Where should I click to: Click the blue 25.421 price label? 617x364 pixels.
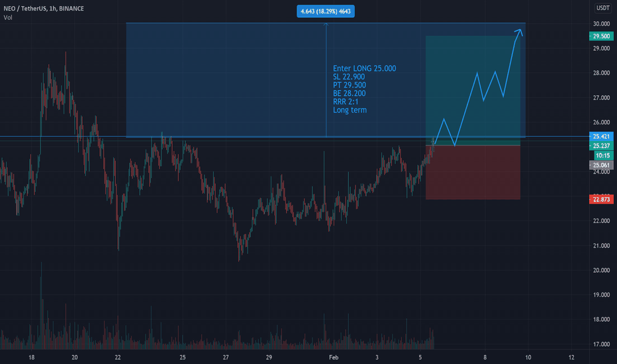[x=601, y=136]
